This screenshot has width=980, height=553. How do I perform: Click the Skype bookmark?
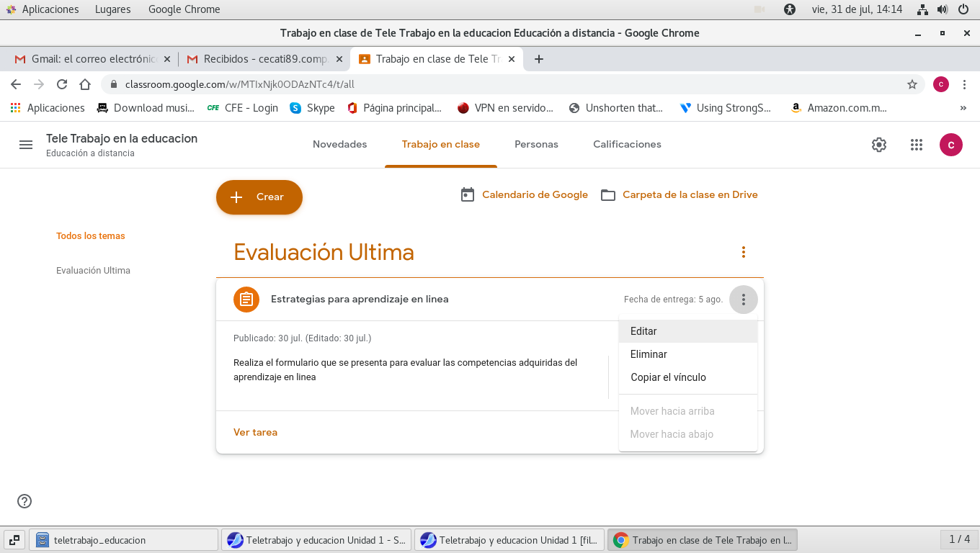312,108
